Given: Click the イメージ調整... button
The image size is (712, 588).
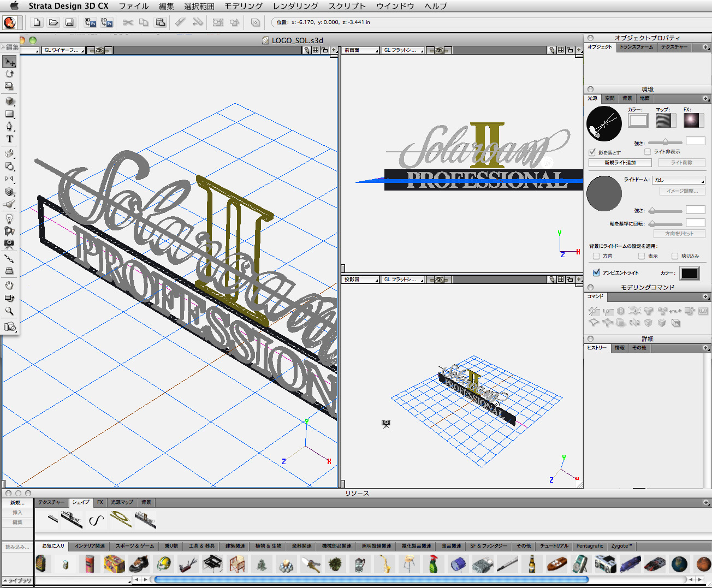Looking at the screenshot, I should 682,191.
